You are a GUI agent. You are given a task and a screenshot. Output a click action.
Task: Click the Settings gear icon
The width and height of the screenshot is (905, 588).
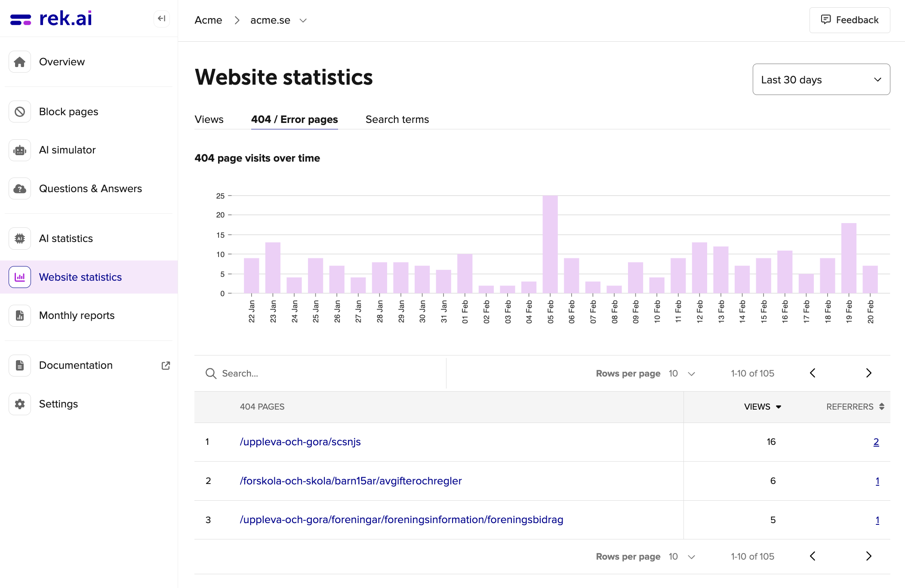20,404
